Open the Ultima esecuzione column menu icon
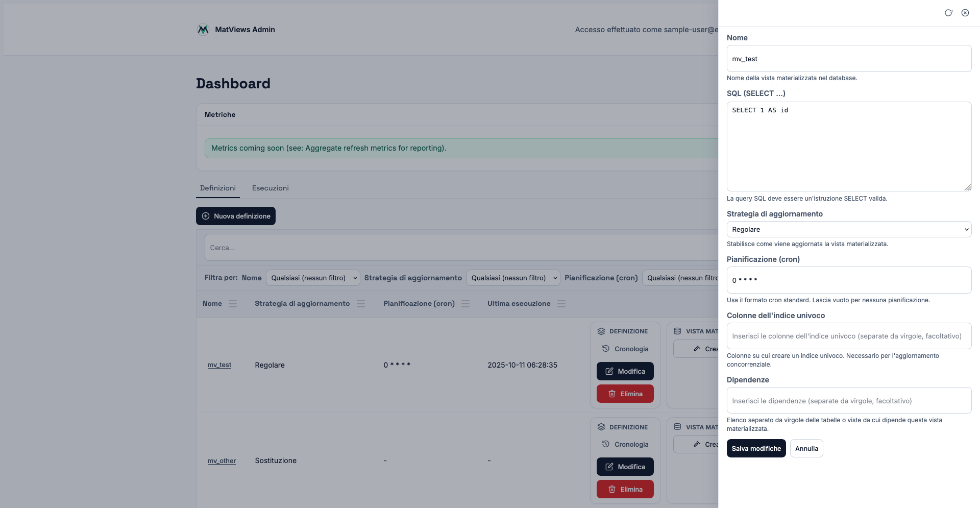 pos(561,304)
